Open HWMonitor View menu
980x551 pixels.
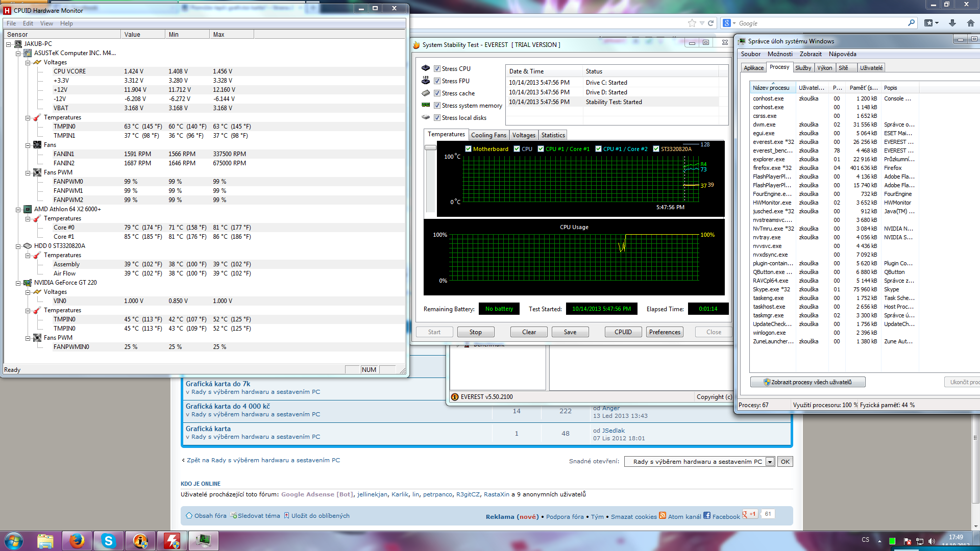46,23
